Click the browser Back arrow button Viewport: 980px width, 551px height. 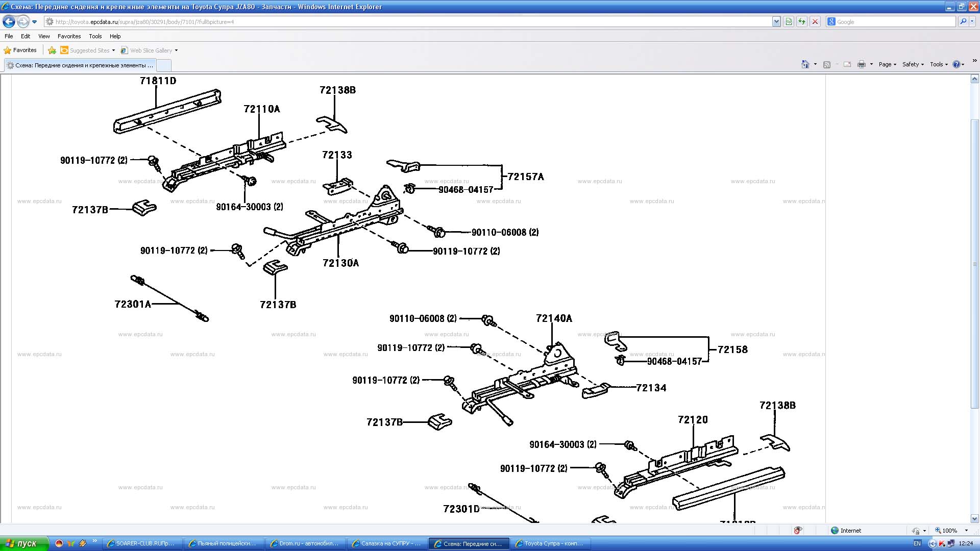pyautogui.click(x=9, y=21)
